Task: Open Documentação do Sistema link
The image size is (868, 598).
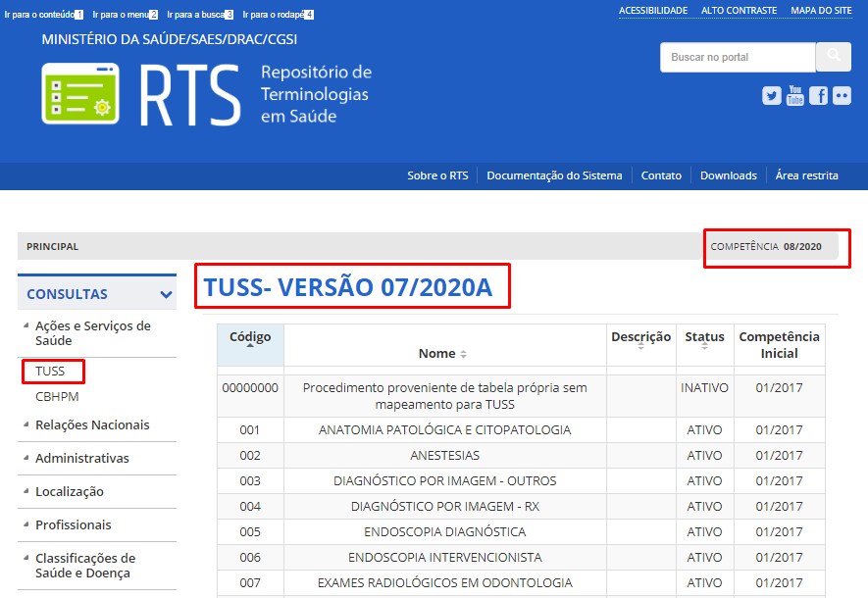Action: pos(552,176)
